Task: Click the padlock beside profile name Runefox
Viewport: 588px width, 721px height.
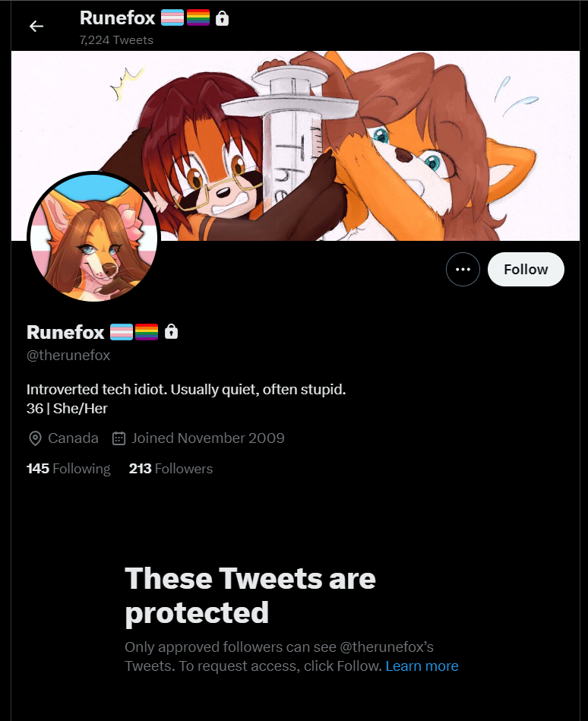Action: [x=171, y=331]
